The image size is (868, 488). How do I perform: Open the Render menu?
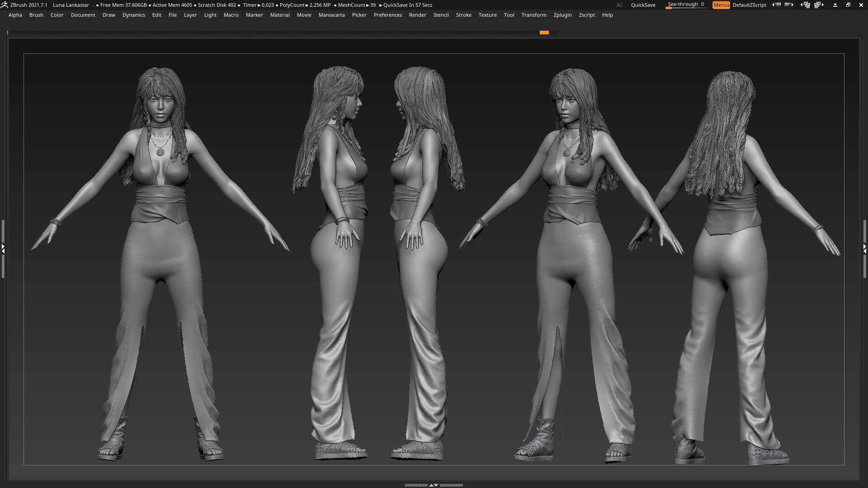418,15
